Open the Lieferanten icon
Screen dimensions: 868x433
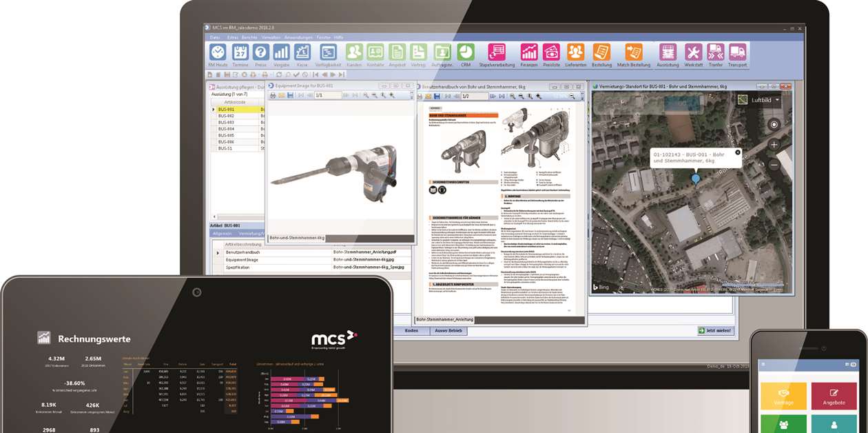(x=575, y=52)
